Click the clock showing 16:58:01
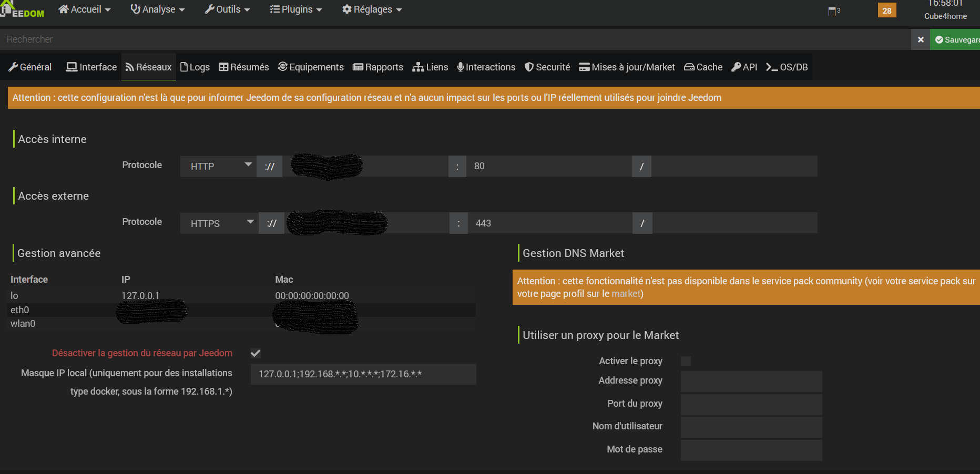980x474 pixels. 945,4
